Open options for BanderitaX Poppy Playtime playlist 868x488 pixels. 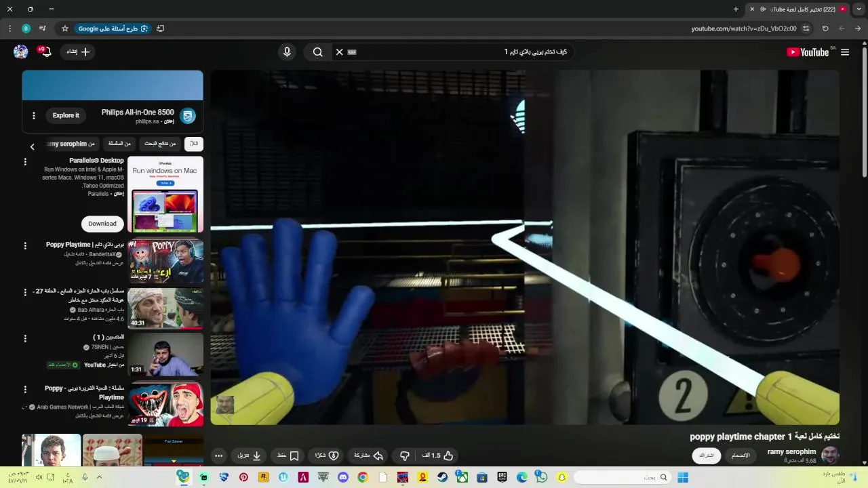point(25,245)
